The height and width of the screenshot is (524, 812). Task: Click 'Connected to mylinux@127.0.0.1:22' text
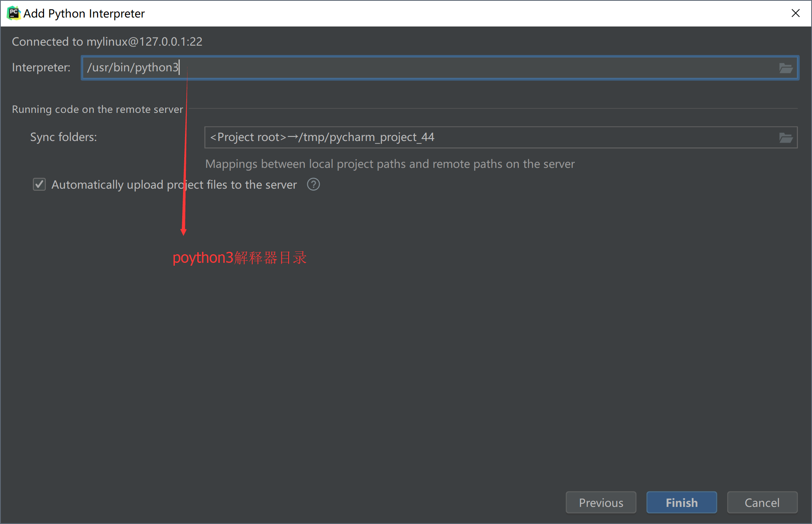107,42
